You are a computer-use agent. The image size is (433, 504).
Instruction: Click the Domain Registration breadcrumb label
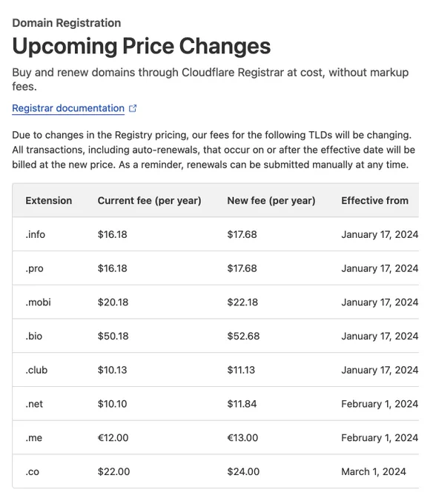(x=67, y=23)
